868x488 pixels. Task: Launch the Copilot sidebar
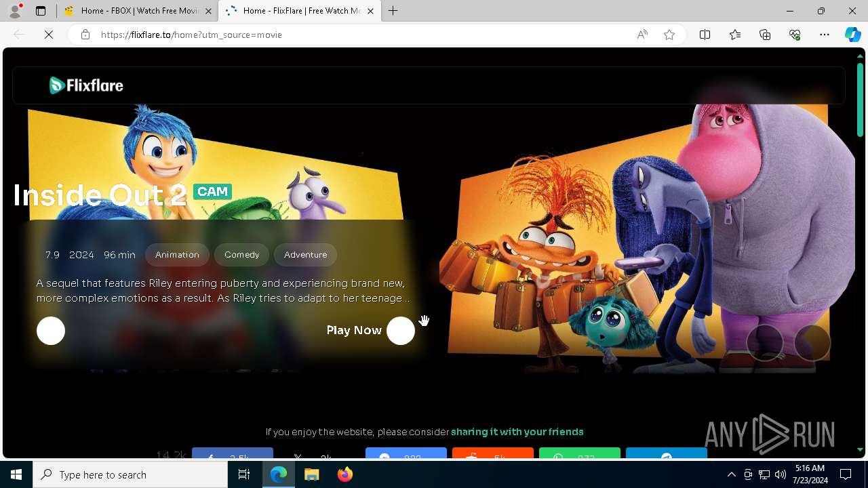(852, 35)
